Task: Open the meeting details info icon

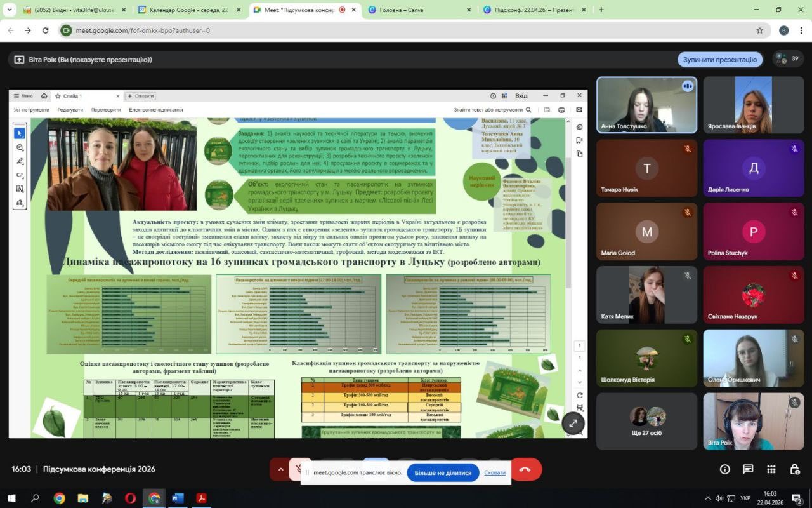Action: pos(724,469)
